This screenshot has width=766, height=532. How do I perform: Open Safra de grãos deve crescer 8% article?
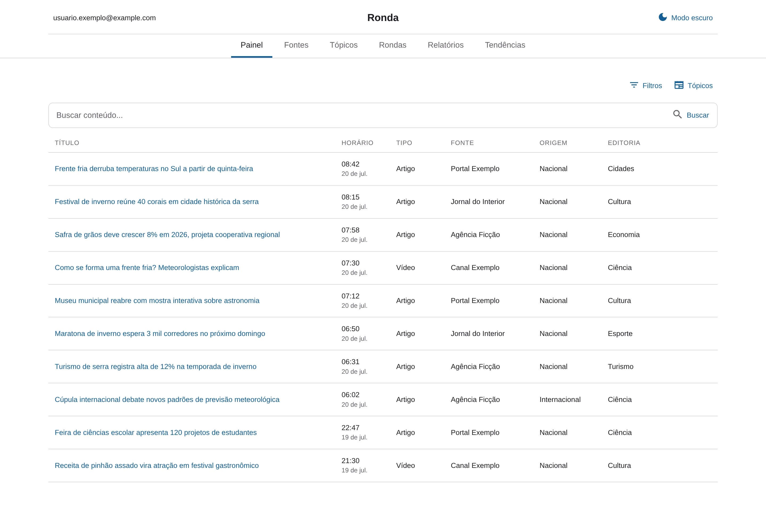tap(167, 235)
